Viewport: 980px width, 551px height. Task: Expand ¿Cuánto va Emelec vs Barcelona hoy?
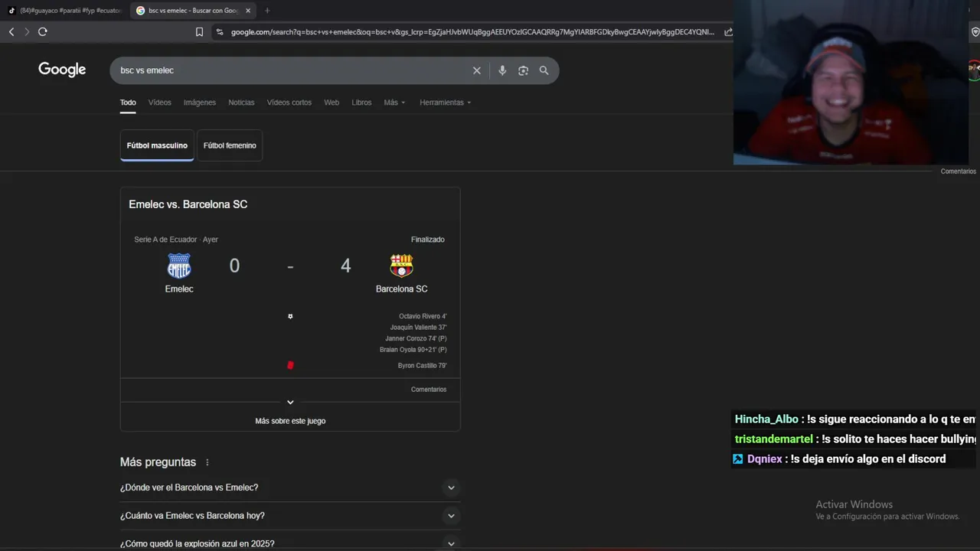[x=290, y=516]
